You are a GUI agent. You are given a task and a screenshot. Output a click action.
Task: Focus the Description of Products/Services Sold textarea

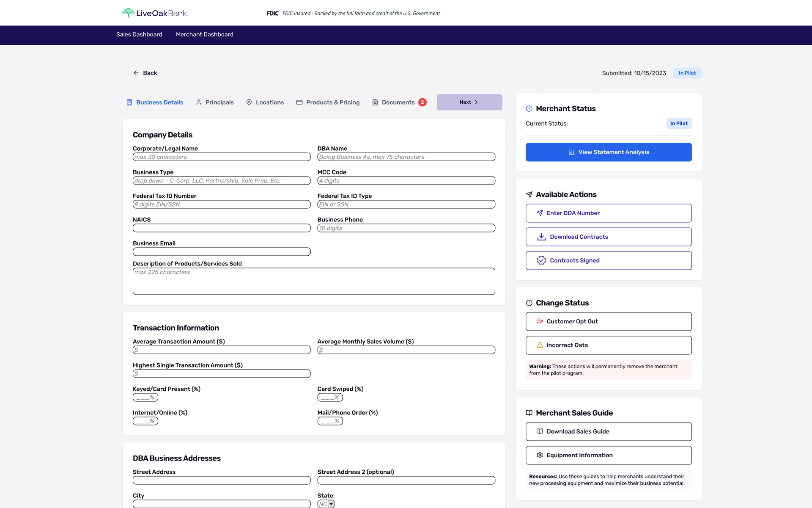tap(314, 281)
